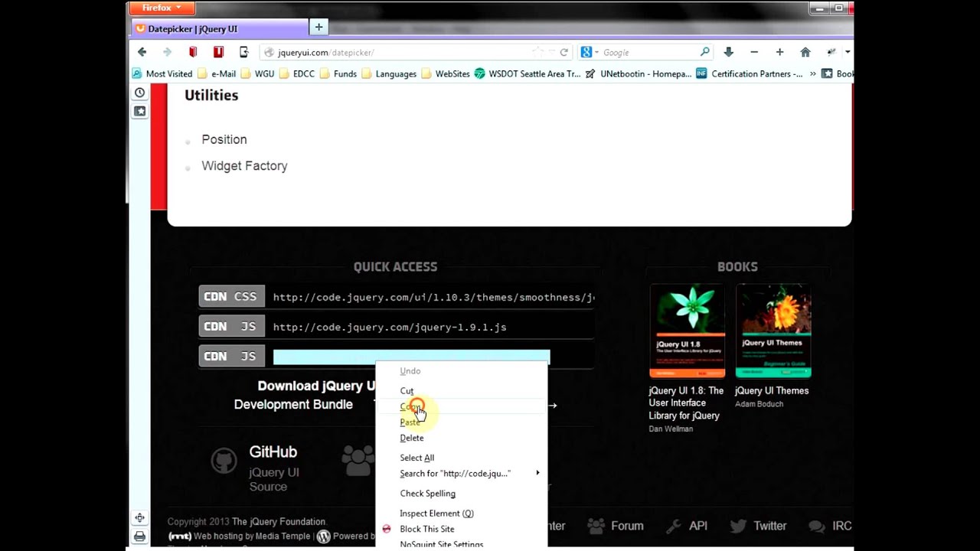Viewport: 980px width, 551px height.
Task: Go back with the back arrow
Action: pos(142,52)
